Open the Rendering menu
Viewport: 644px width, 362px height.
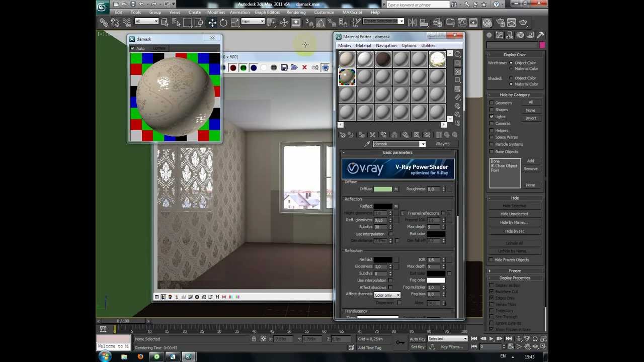tap(296, 12)
